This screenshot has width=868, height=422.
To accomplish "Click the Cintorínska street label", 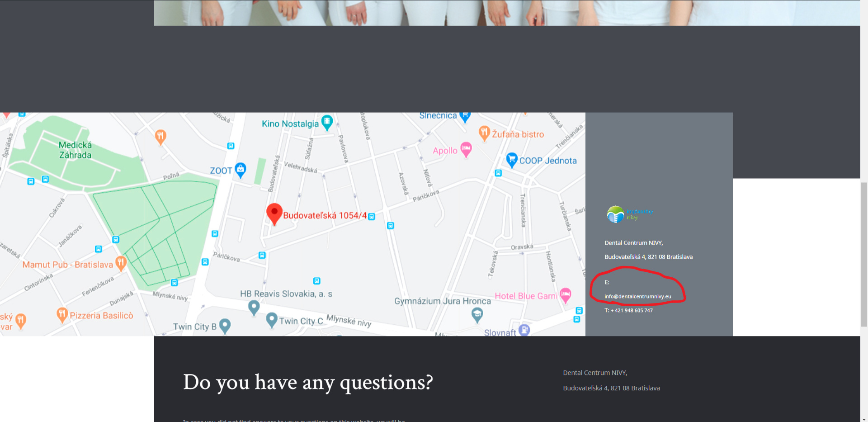I will click(38, 282).
